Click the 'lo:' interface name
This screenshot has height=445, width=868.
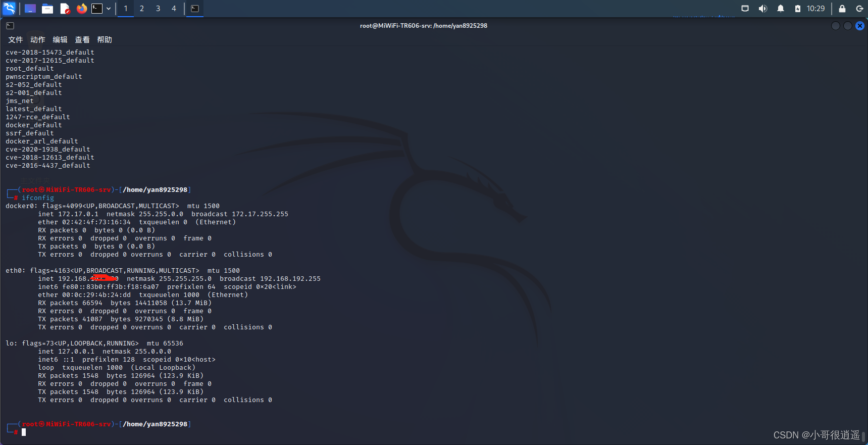point(12,343)
